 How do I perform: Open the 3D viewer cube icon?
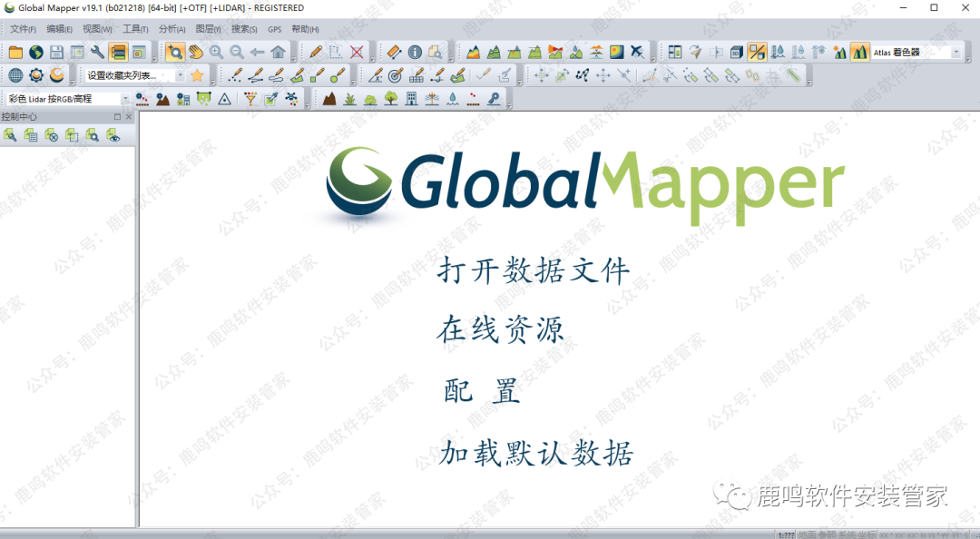tap(736, 53)
